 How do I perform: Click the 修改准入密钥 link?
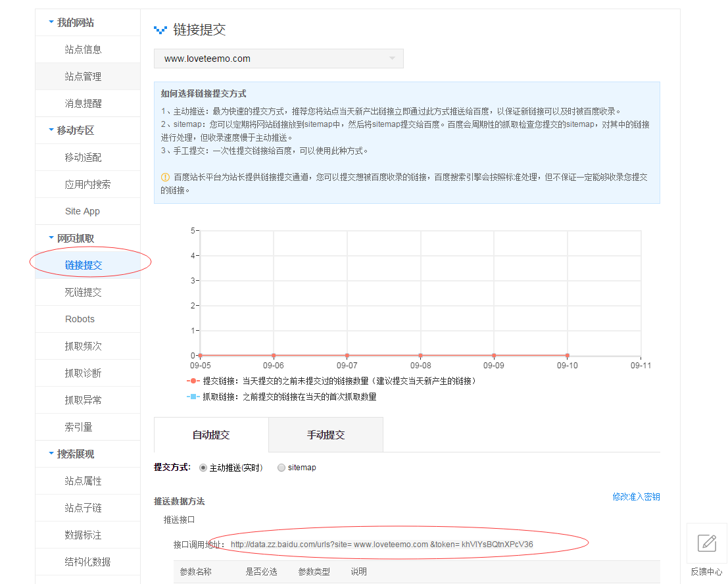click(x=636, y=497)
